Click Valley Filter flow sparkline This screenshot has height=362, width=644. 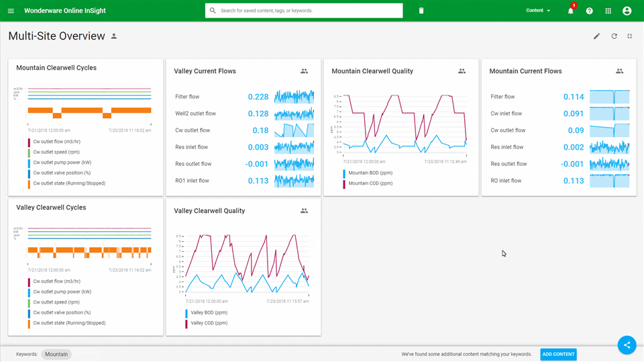pos(294,97)
